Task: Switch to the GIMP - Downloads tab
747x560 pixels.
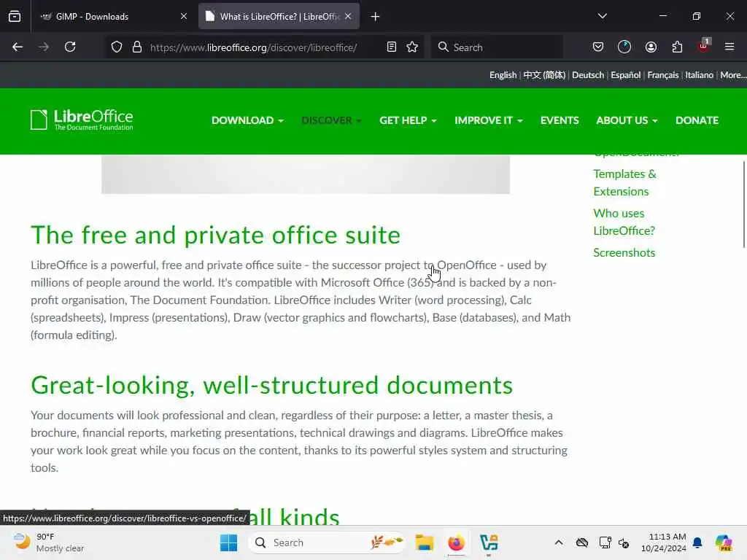Action: 113,16
